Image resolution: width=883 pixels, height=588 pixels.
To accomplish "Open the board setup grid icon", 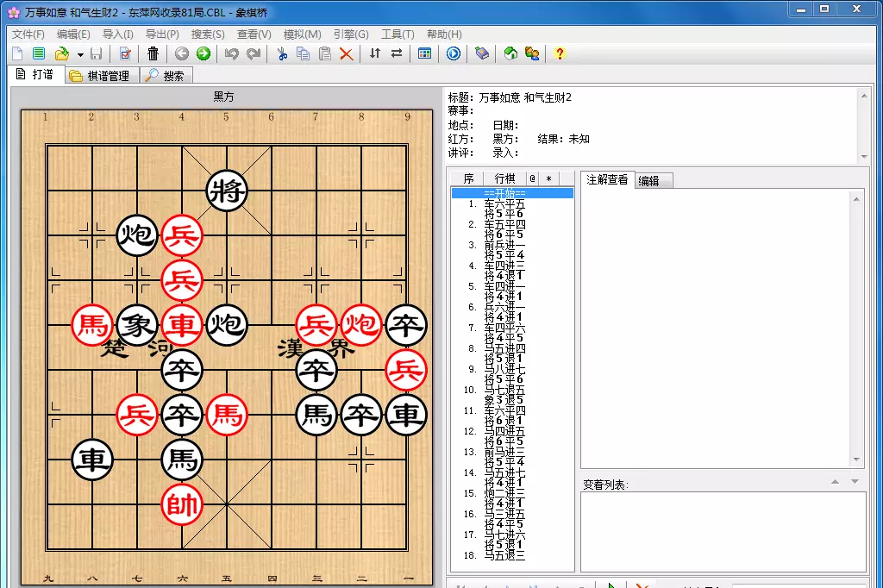I will (x=423, y=53).
